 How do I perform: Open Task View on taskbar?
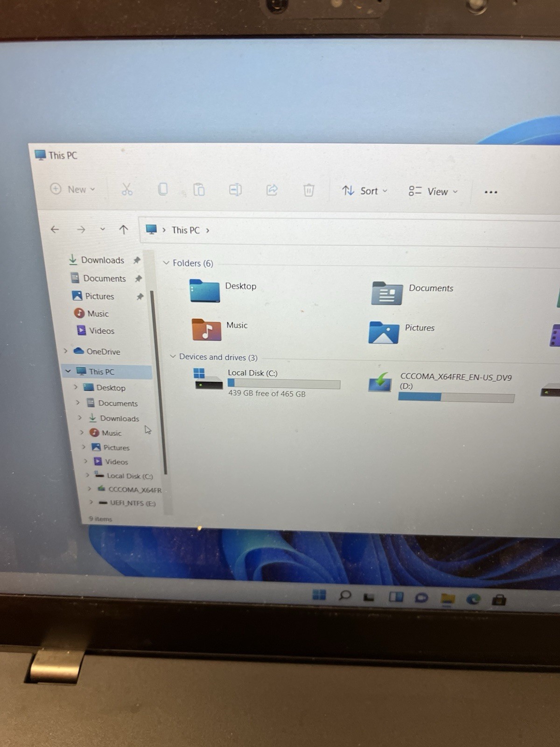(369, 597)
